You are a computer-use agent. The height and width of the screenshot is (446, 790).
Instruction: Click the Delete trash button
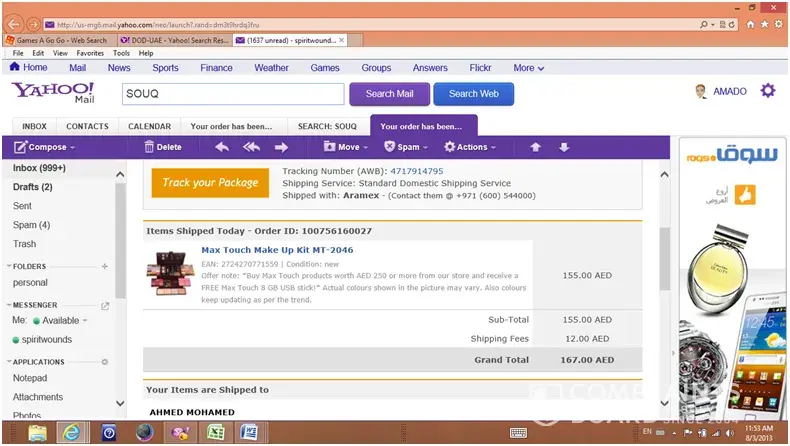(163, 147)
